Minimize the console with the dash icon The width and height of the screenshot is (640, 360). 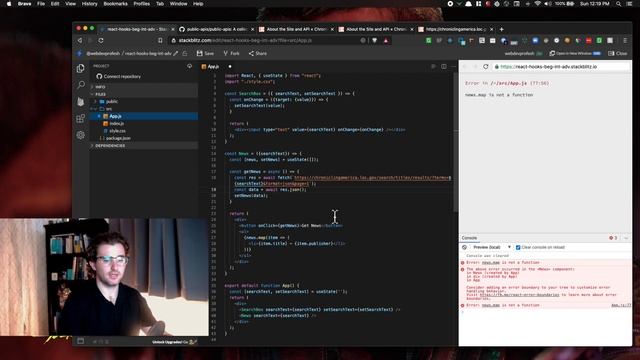coord(626,238)
